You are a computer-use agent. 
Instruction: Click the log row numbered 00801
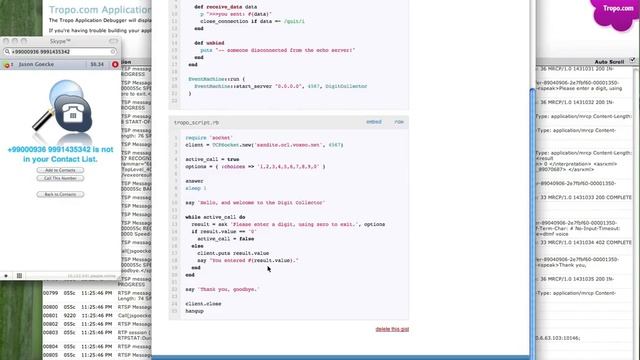tap(97, 316)
